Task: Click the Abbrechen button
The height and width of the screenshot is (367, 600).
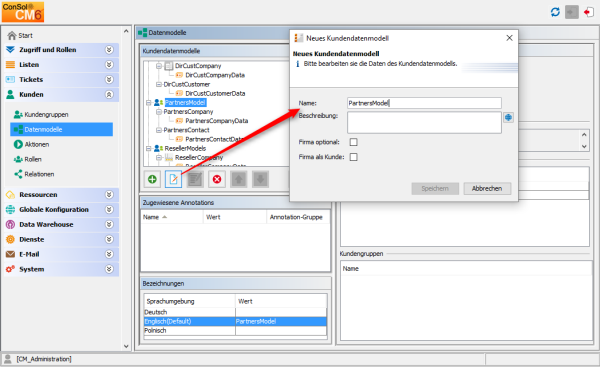Action: [x=487, y=188]
